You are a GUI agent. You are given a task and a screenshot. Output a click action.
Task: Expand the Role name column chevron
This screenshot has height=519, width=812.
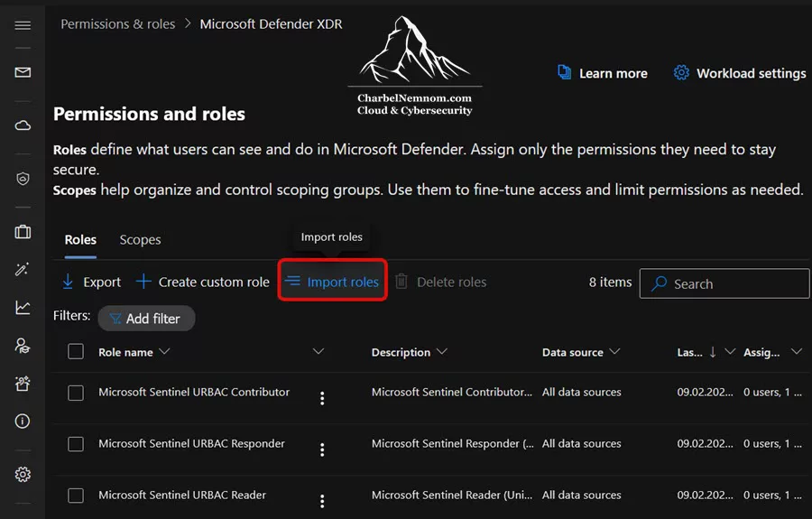[x=164, y=352]
